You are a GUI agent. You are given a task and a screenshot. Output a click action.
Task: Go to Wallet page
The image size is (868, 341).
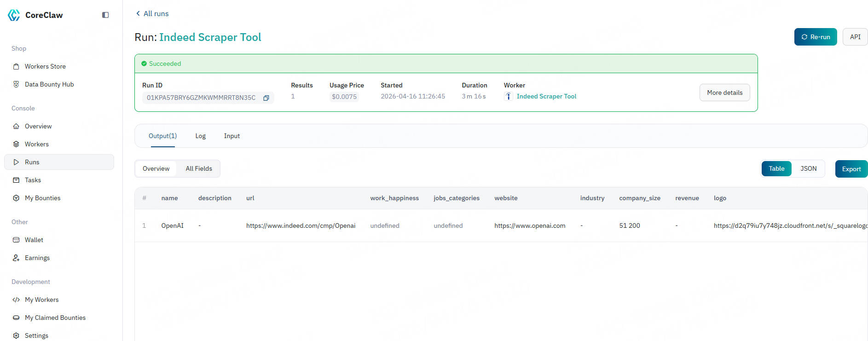click(x=34, y=240)
